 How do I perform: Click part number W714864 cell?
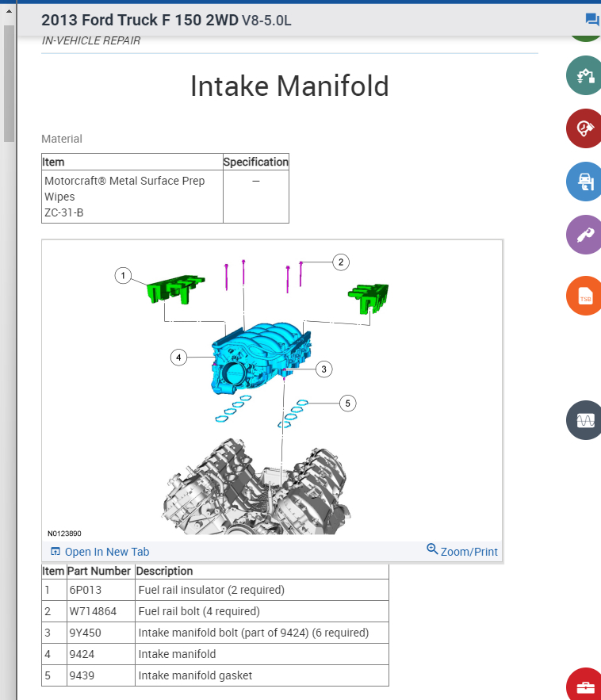[101, 611]
